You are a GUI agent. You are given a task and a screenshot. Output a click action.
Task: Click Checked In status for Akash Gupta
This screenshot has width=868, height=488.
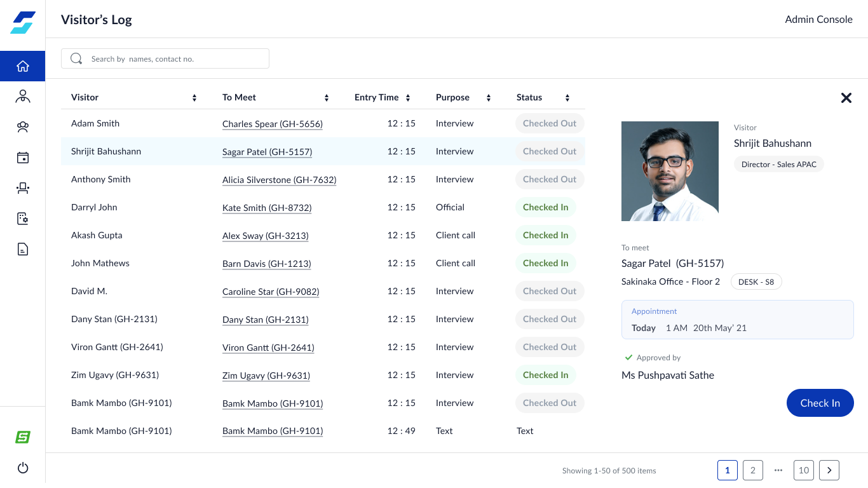click(546, 235)
